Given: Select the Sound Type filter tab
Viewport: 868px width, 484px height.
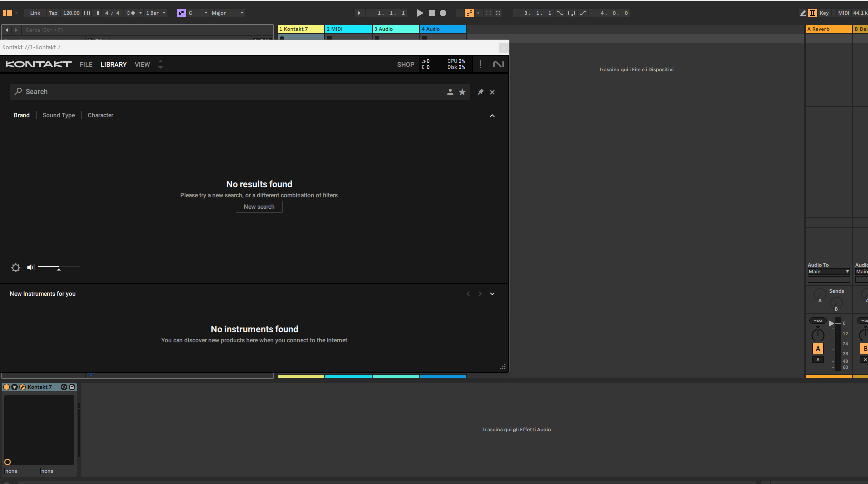Looking at the screenshot, I should (x=59, y=115).
